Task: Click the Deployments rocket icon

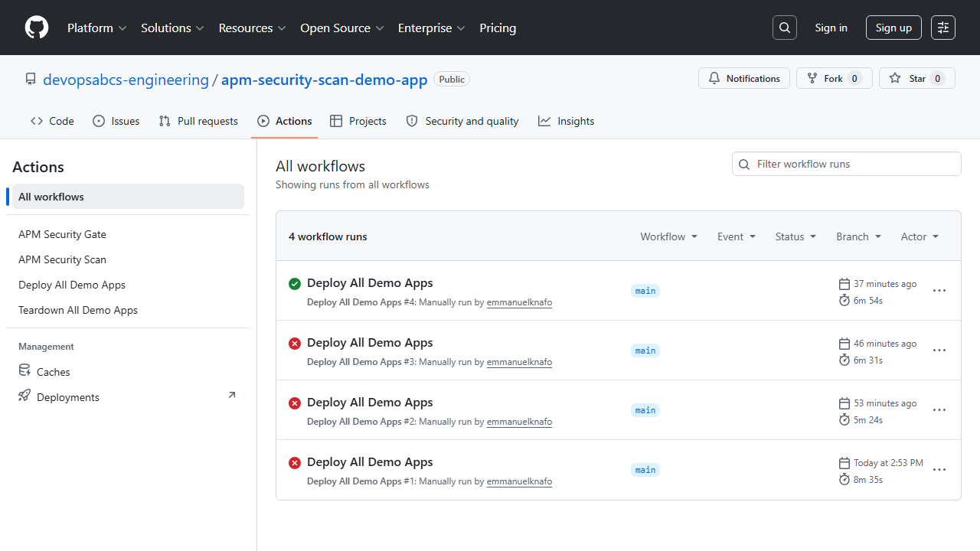Action: coord(24,396)
